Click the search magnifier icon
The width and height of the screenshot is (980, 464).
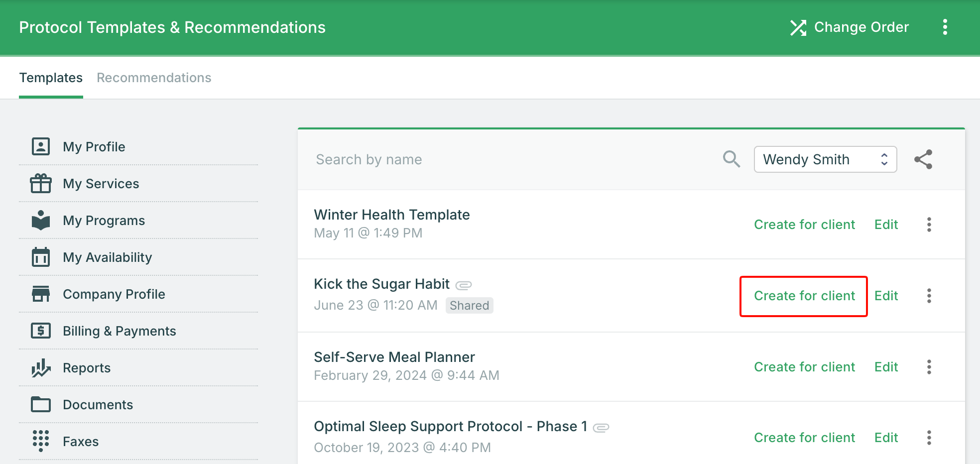tap(731, 159)
